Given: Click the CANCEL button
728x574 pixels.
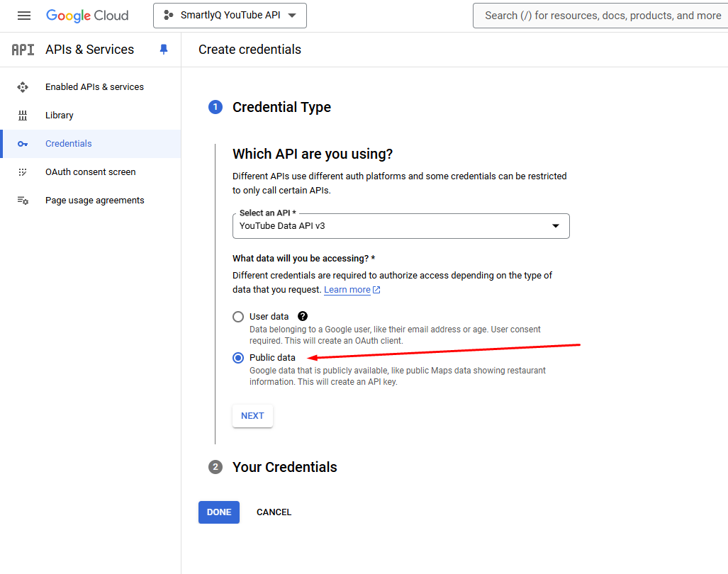Looking at the screenshot, I should [274, 512].
